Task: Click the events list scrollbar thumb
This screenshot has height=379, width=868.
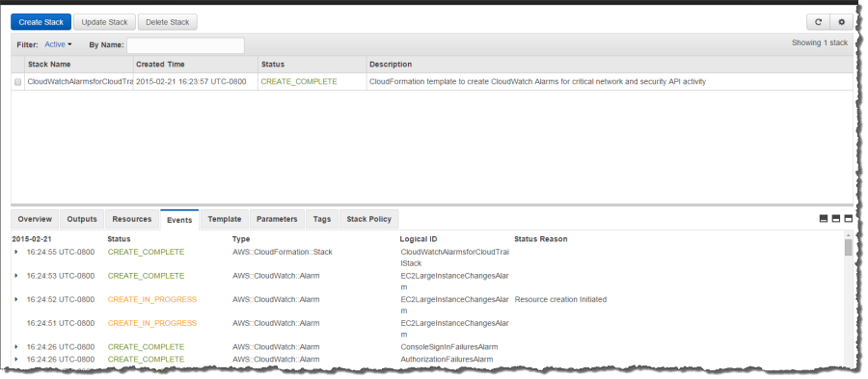Action: (x=848, y=247)
